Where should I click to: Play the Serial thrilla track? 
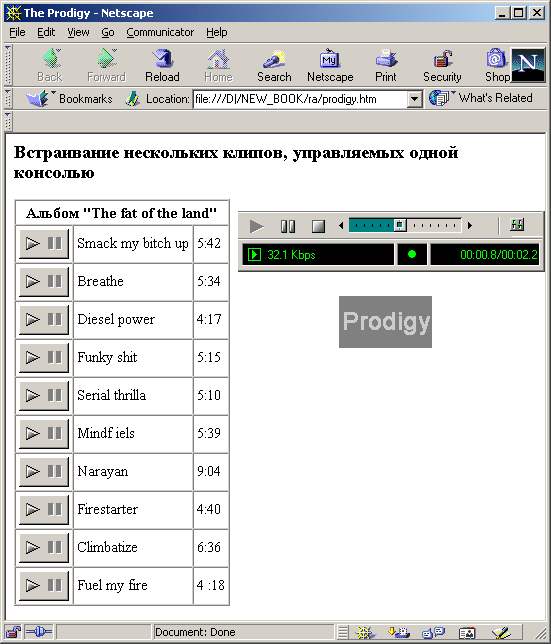tap(33, 395)
